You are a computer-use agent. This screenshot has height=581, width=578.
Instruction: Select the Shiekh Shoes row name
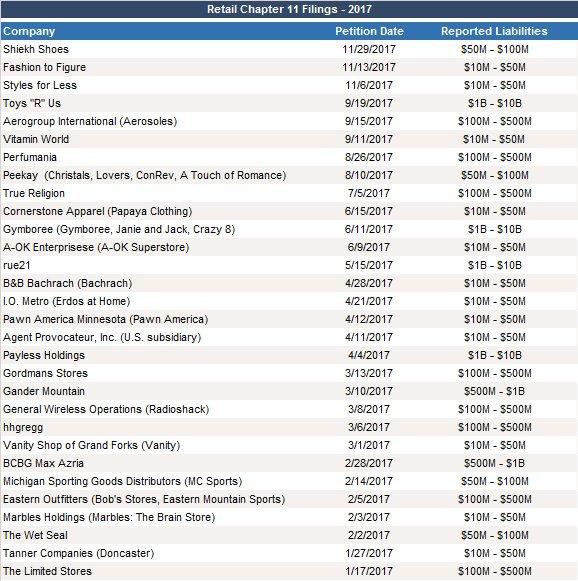[36, 49]
